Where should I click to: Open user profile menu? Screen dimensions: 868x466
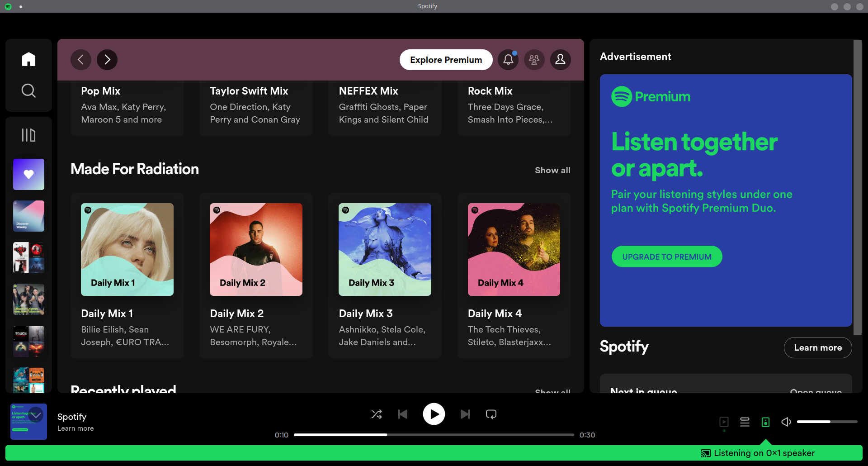[561, 60]
